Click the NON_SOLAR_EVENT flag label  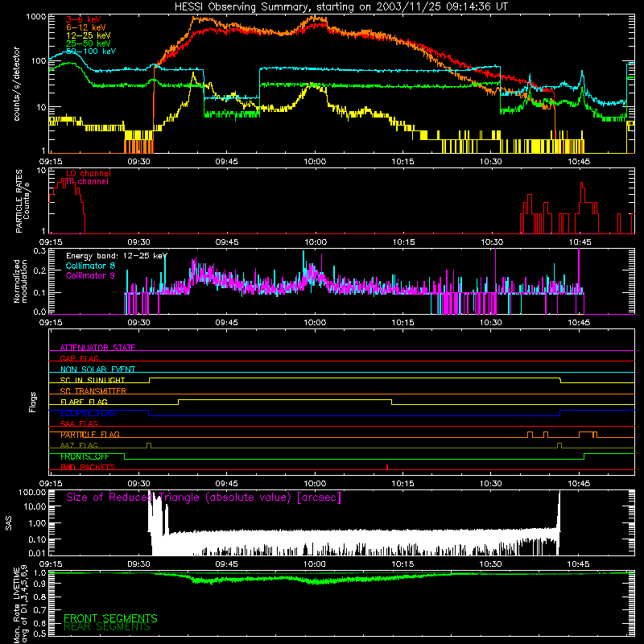(97, 369)
